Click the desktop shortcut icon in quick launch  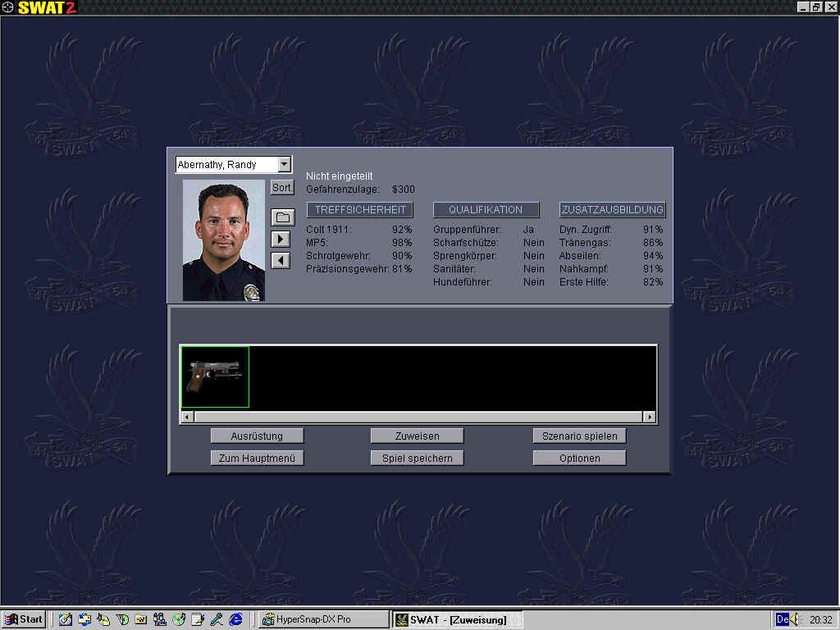pos(65,619)
